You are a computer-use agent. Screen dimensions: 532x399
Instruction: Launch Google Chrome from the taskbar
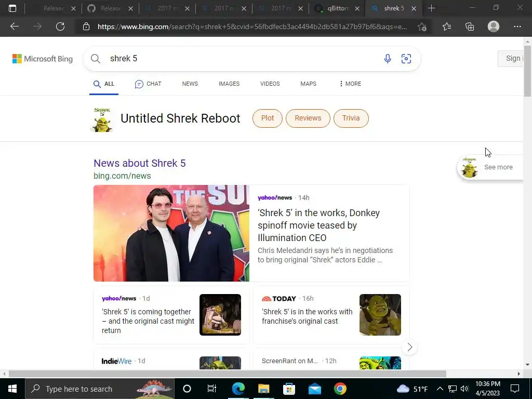340,389
